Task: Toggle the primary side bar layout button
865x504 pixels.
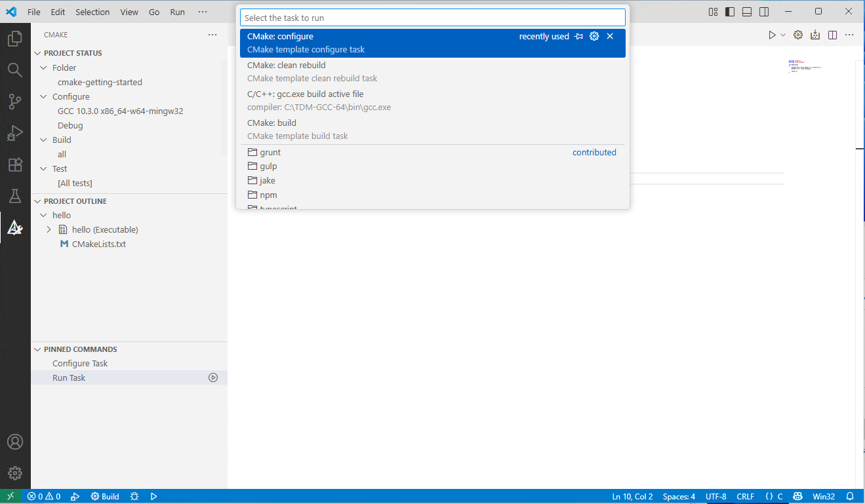Action: click(730, 12)
